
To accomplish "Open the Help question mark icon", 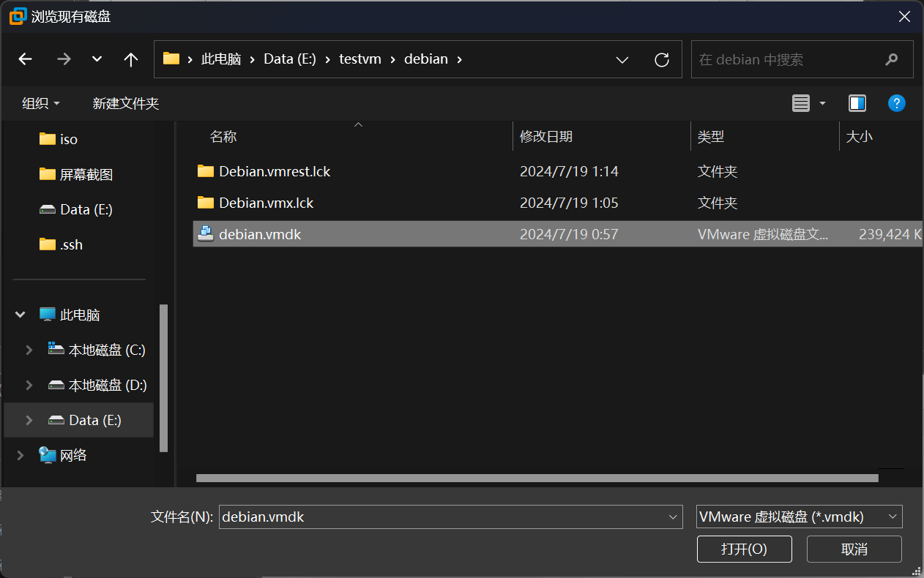I will pyautogui.click(x=896, y=103).
